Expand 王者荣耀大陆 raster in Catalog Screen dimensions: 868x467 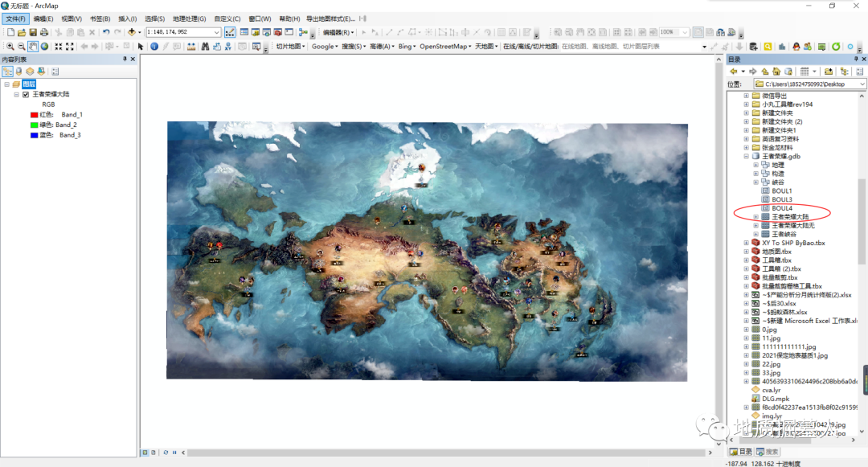coord(755,217)
